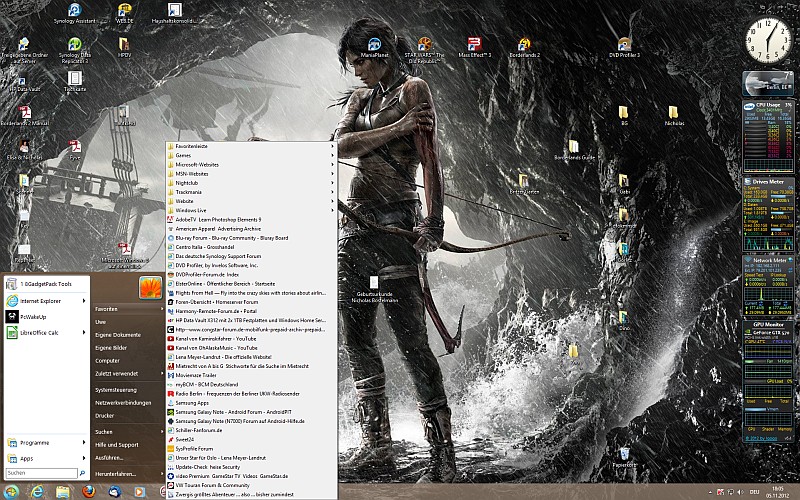Open Systemsteuerung from Start menu
Viewport: 800px width, 500px height.
click(x=129, y=390)
